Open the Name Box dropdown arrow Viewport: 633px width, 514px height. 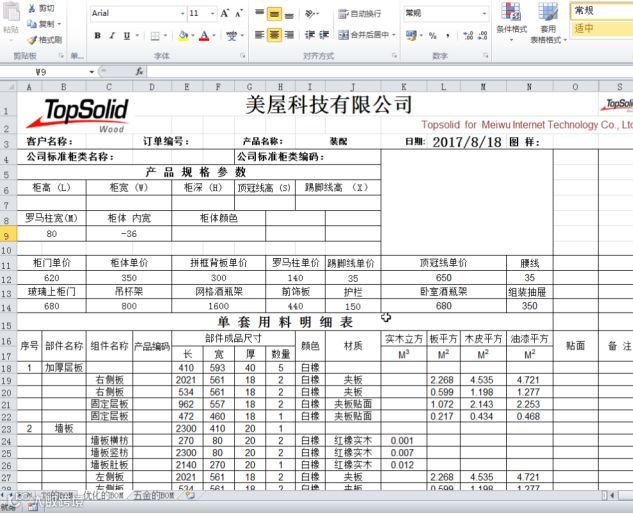point(92,72)
